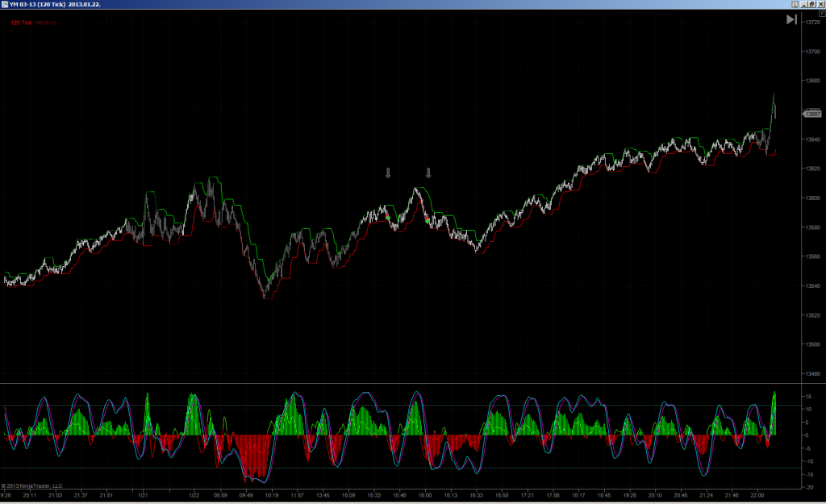The height and width of the screenshot is (504, 826).
Task: Select the 22:00 time axis label
Action: tap(757, 495)
